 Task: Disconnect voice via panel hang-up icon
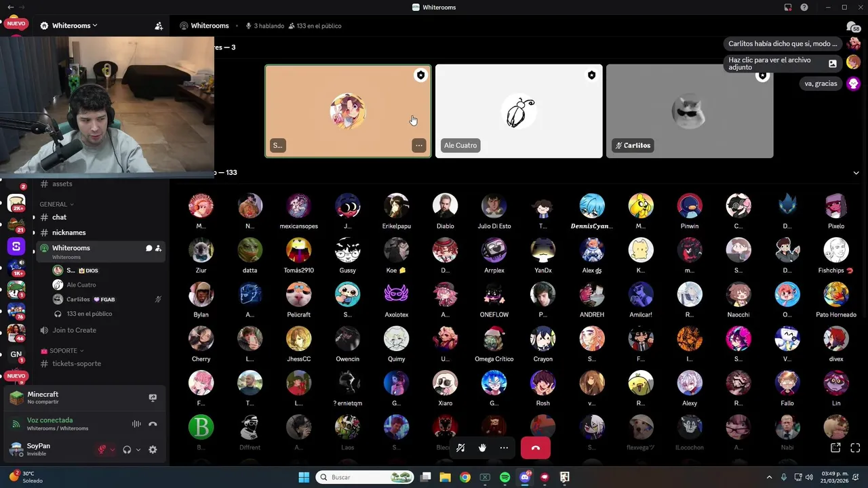point(153,424)
